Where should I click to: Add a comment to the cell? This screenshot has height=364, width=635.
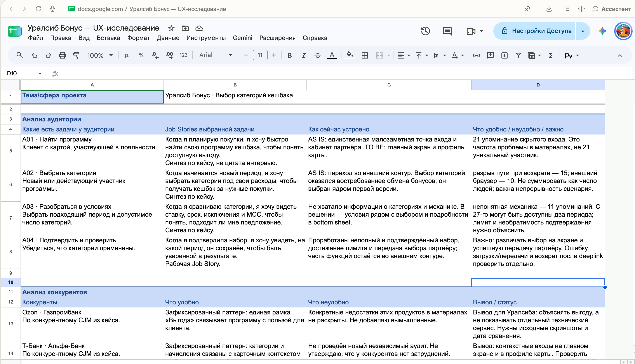pyautogui.click(x=490, y=55)
